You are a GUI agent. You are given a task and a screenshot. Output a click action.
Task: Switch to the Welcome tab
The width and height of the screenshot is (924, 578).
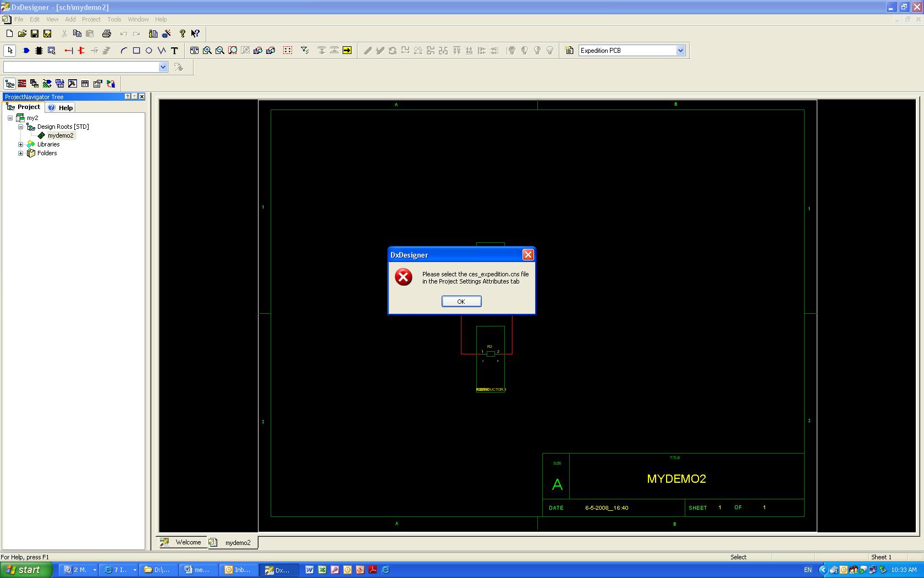pos(188,542)
